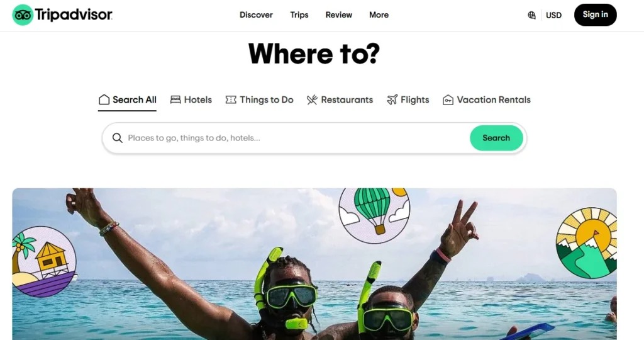The image size is (644, 340).
Task: Open the USD currency selector
Action: pos(553,15)
